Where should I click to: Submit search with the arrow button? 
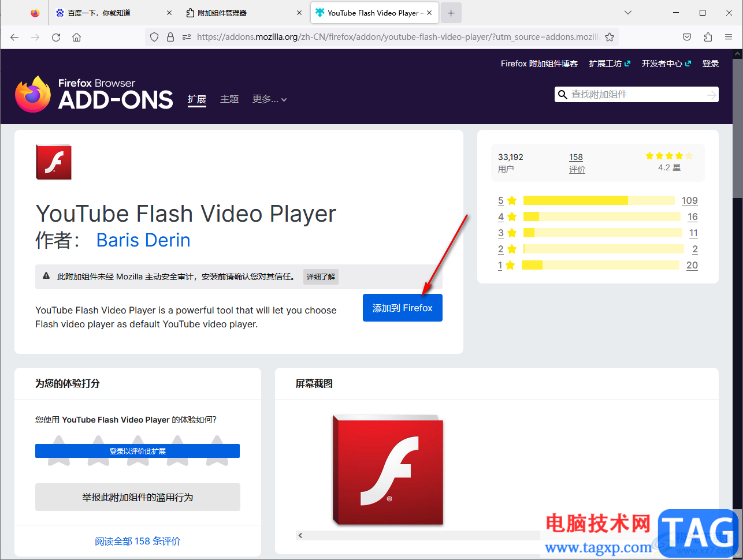point(711,94)
